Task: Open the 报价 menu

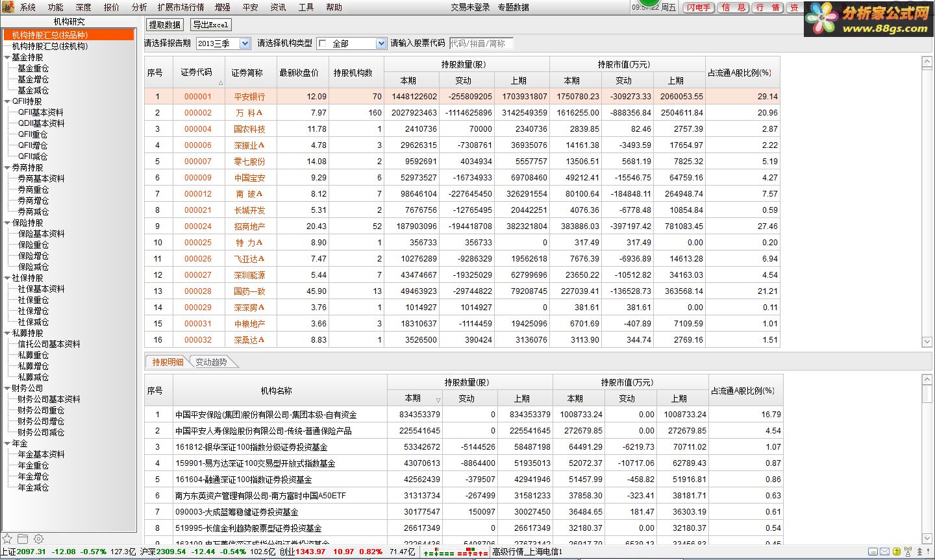Action: pos(112,7)
